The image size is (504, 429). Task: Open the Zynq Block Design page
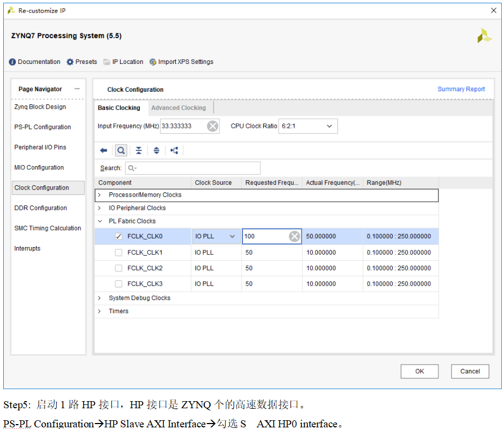pos(40,107)
